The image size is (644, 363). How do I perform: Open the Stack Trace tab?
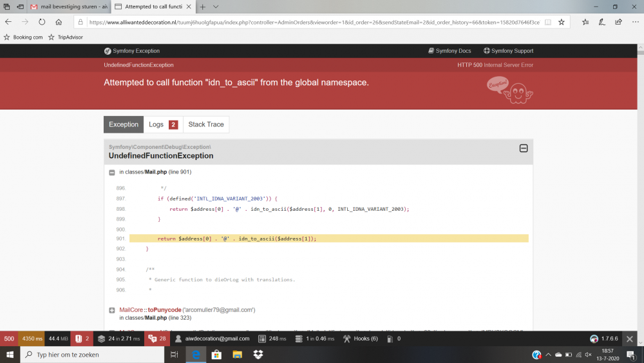tap(206, 124)
